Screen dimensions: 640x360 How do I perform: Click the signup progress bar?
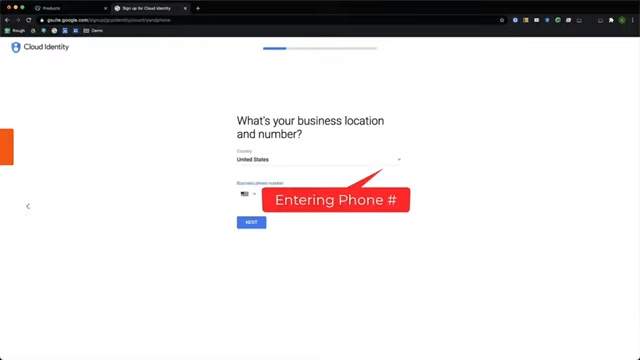click(x=320, y=48)
